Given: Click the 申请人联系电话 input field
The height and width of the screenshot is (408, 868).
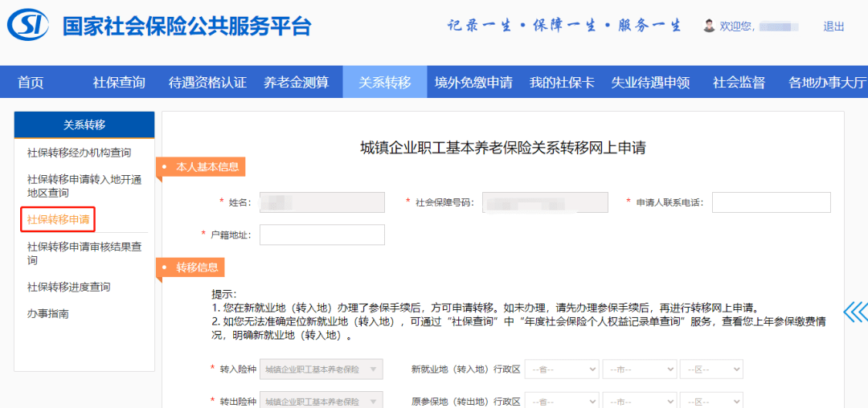Looking at the screenshot, I should [x=771, y=202].
